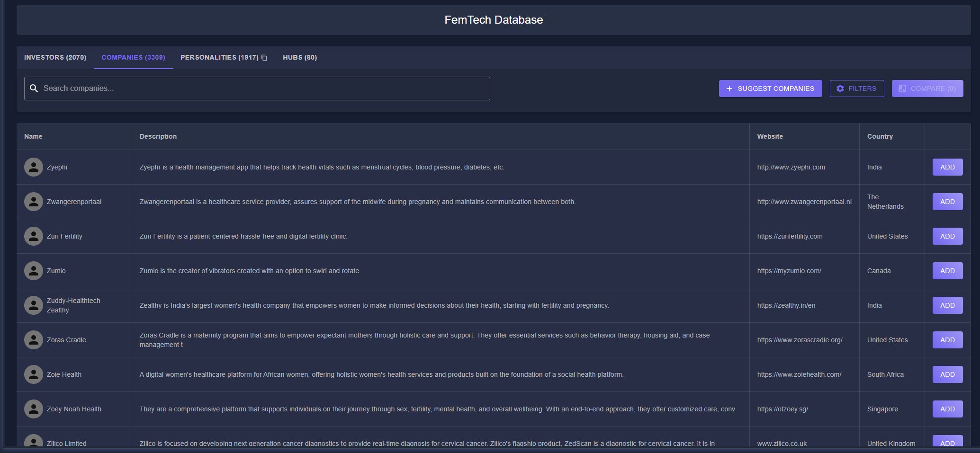
Task: Click the magnifier icon in search bar
Action: click(x=34, y=89)
